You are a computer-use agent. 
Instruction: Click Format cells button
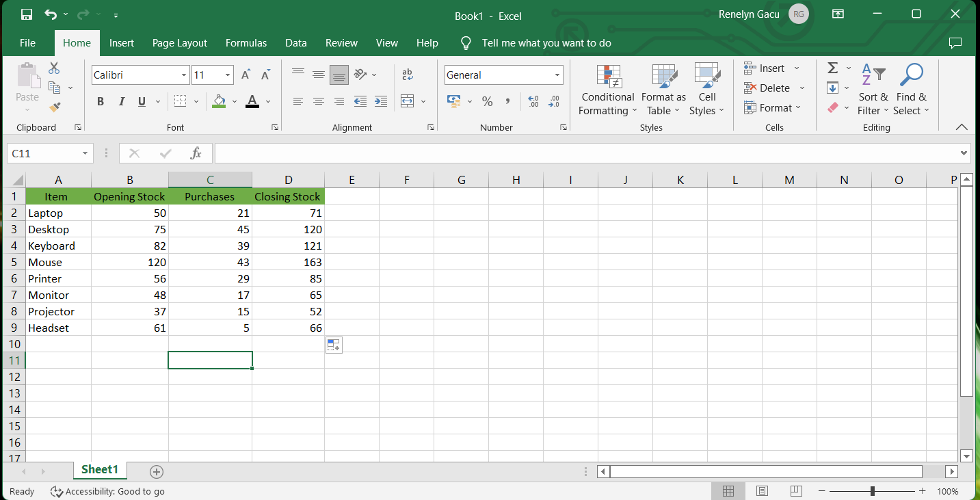(772, 107)
